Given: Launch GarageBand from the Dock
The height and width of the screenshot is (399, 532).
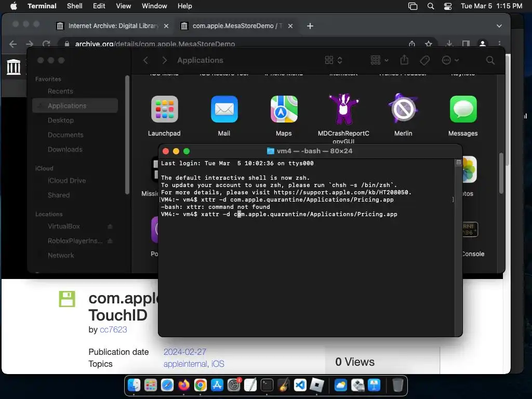Looking at the screenshot, I should coord(284,385).
